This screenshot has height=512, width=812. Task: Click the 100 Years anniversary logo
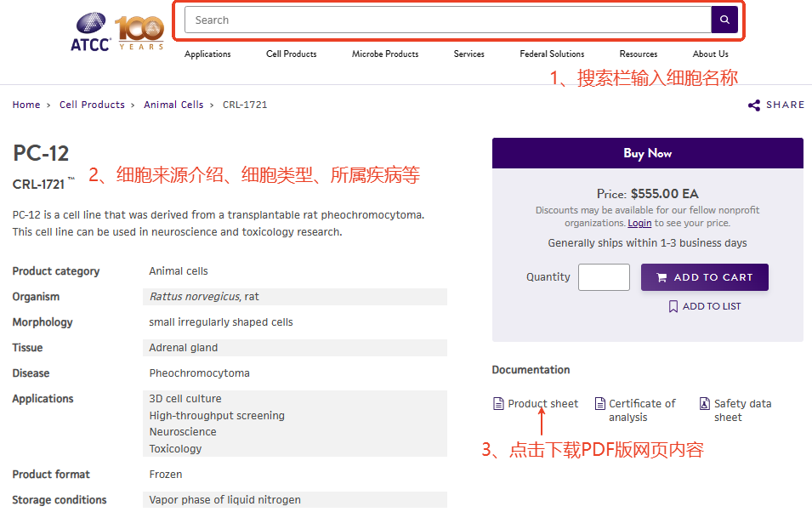coord(139,32)
